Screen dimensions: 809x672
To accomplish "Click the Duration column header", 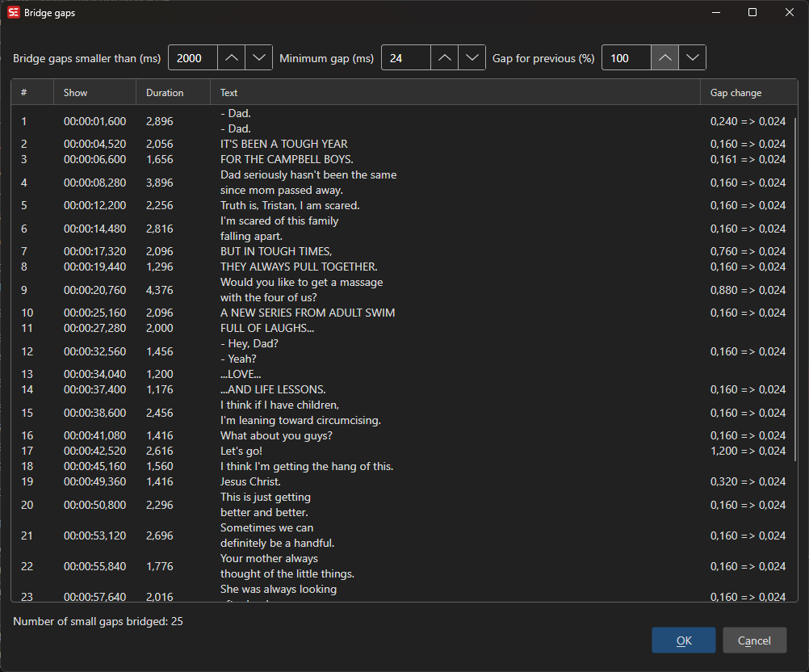I will [x=165, y=93].
